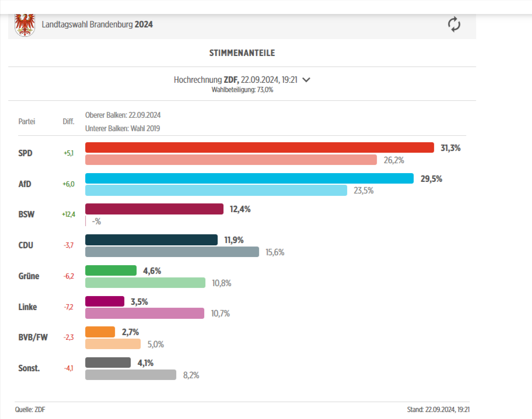This screenshot has width=532, height=419.
Task: Click the Landtagswahl Brandenburg 2024 title
Action: point(97,25)
